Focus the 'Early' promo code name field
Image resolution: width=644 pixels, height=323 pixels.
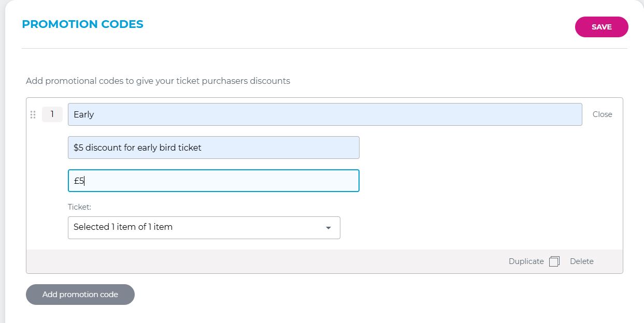325,114
